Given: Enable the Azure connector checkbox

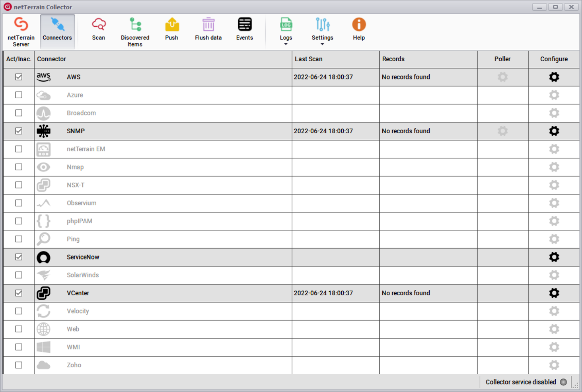Looking at the screenshot, I should pyautogui.click(x=19, y=95).
